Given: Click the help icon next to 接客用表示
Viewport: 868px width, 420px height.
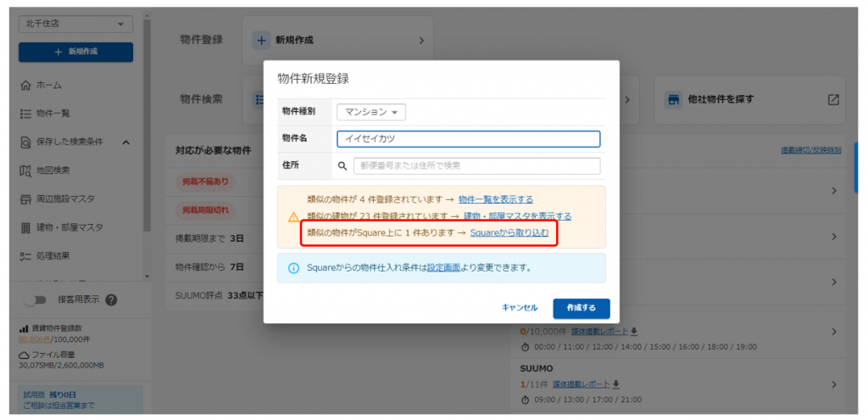Looking at the screenshot, I should click(111, 300).
